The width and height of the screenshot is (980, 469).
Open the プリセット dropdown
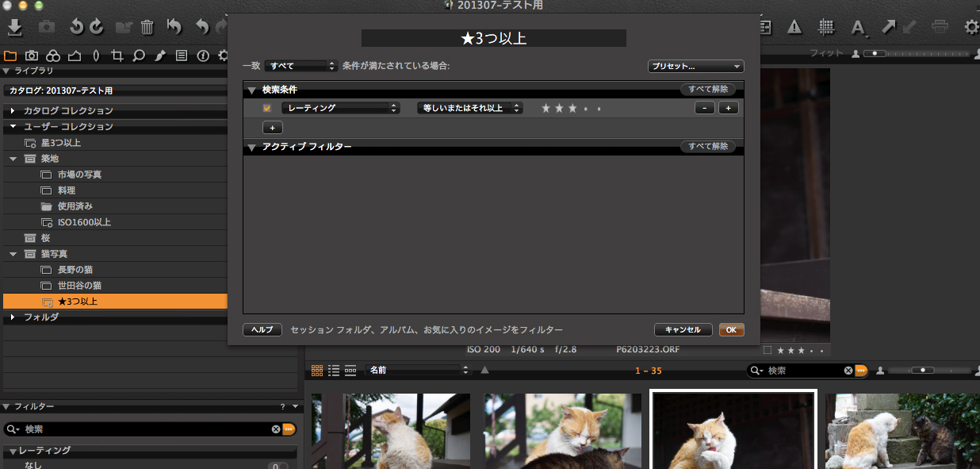(x=695, y=67)
